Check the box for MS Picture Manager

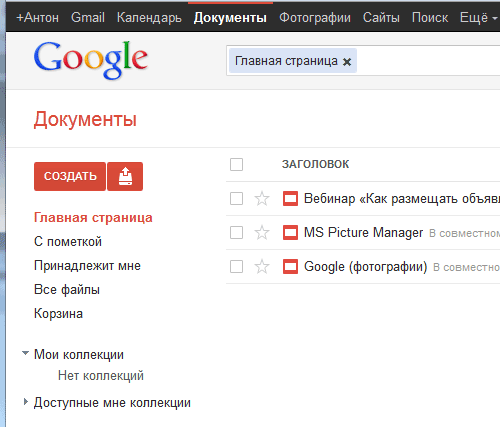(x=236, y=233)
